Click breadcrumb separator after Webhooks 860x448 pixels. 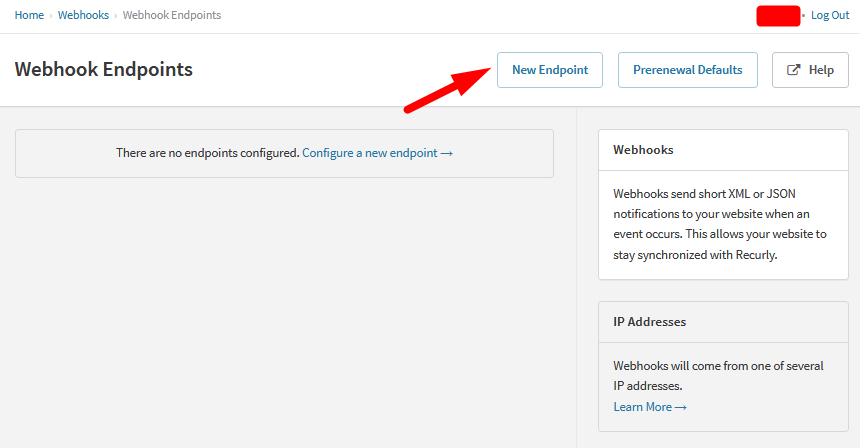[x=116, y=16]
